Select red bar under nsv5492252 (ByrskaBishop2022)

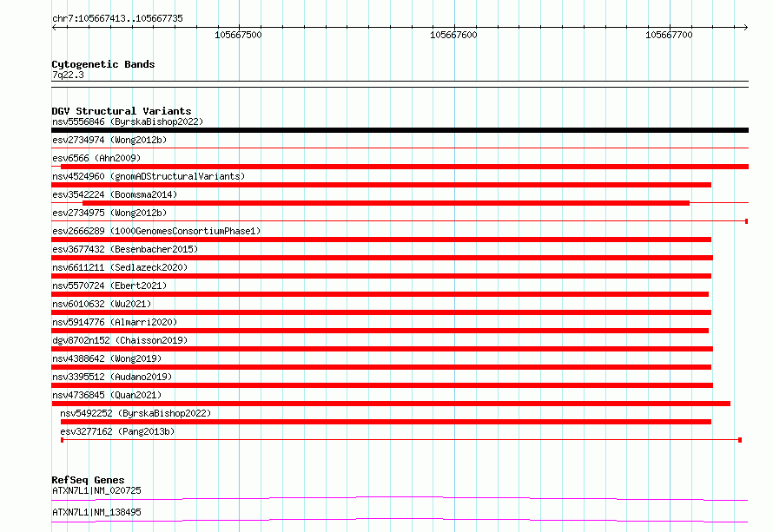pyautogui.click(x=386, y=422)
